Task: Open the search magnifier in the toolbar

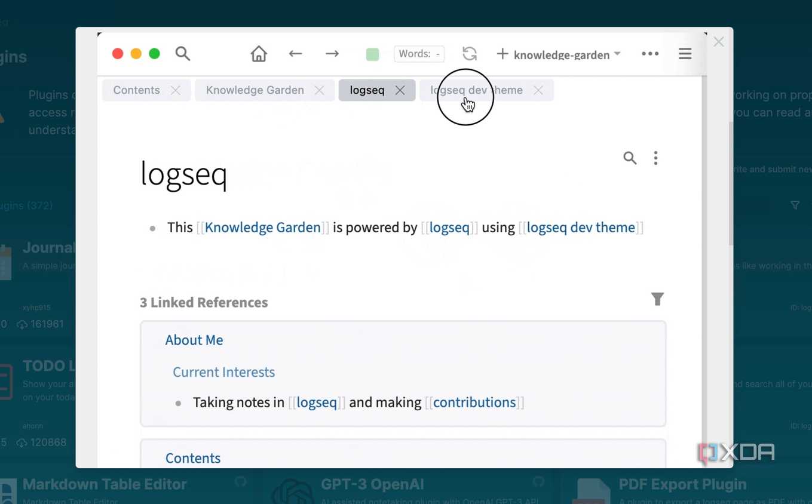Action: click(183, 54)
